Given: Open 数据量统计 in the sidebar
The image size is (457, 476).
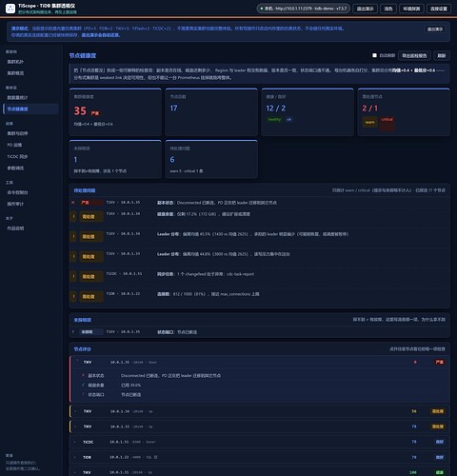Looking at the screenshot, I should [x=30, y=97].
